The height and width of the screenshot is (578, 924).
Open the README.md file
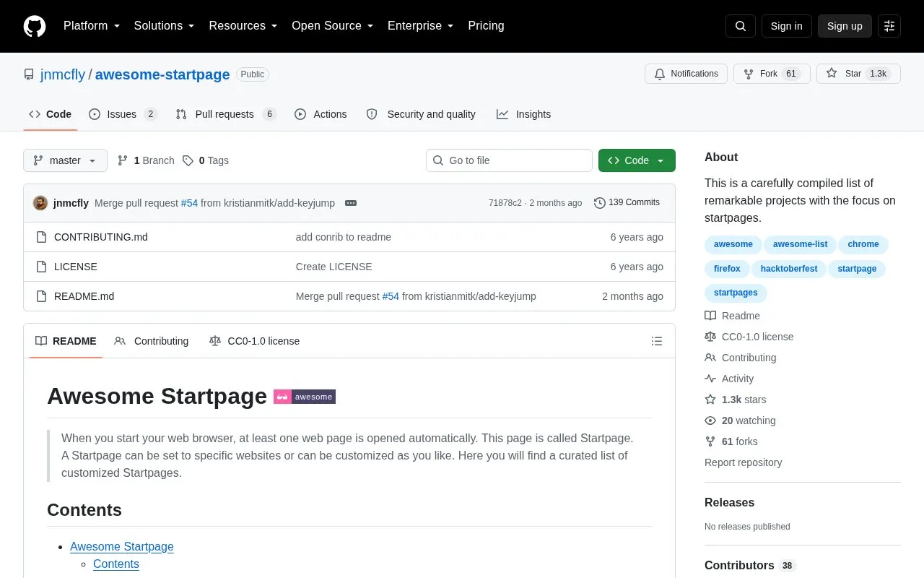click(x=84, y=296)
